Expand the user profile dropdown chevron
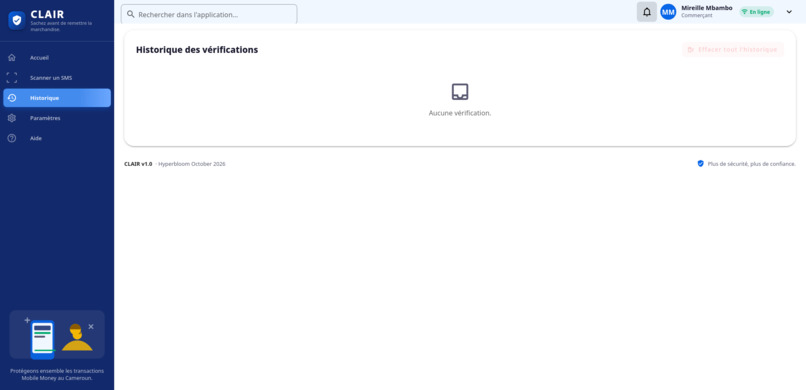806x390 pixels. pos(789,12)
